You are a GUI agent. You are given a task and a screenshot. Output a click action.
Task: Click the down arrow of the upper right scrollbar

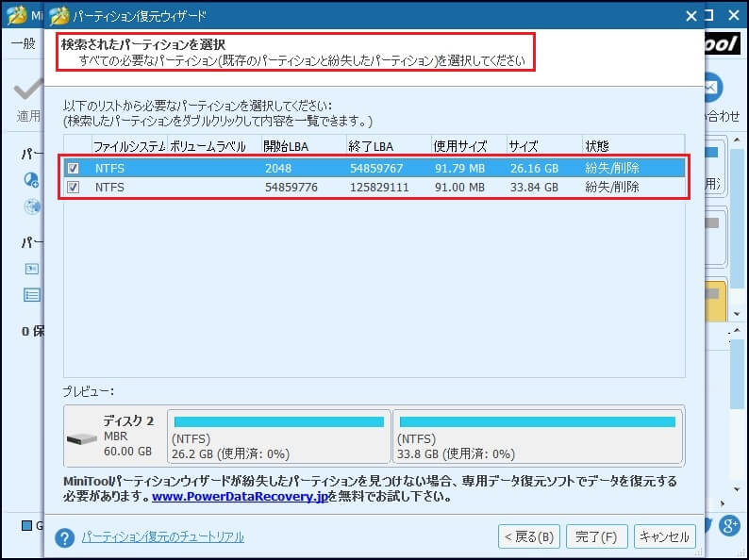[737, 314]
